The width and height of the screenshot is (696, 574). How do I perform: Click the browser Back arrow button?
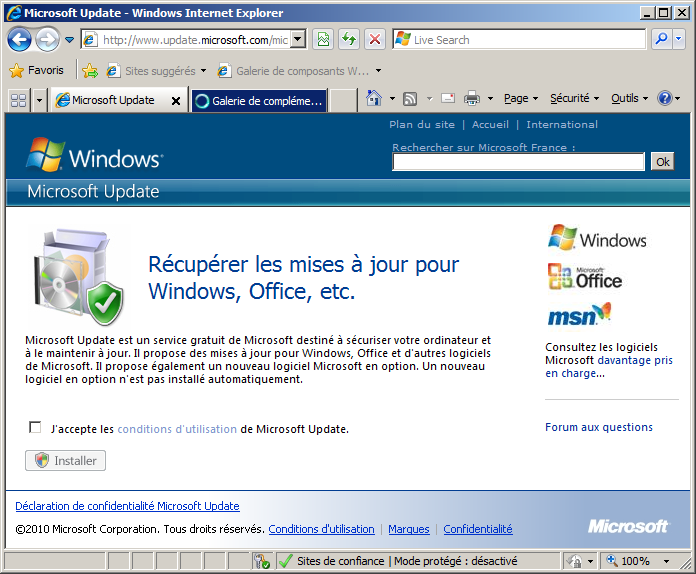[x=19, y=40]
